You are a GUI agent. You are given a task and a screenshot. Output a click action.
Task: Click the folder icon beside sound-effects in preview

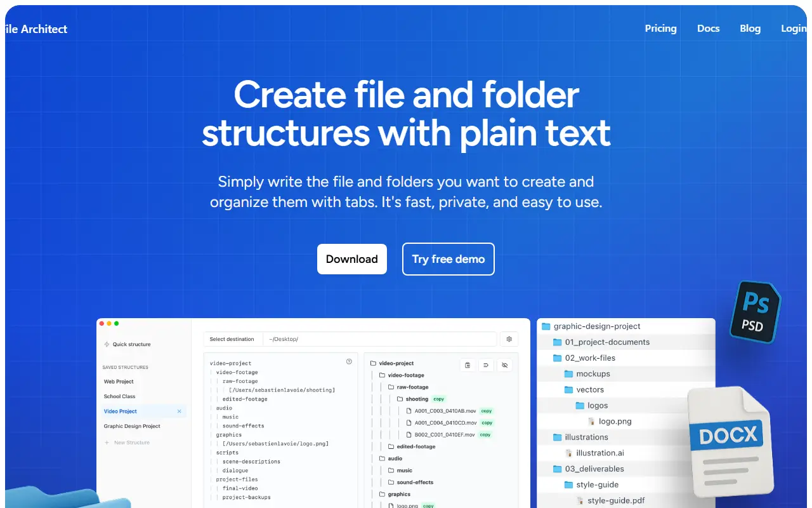tap(391, 483)
